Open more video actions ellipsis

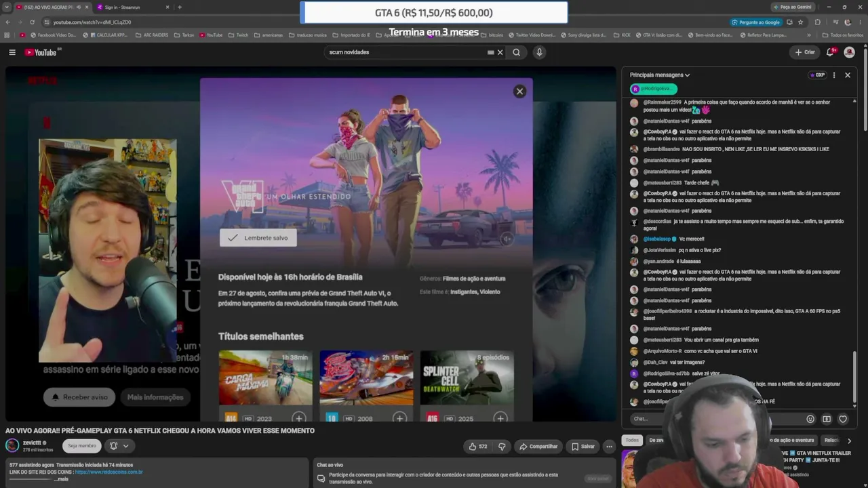click(x=609, y=446)
